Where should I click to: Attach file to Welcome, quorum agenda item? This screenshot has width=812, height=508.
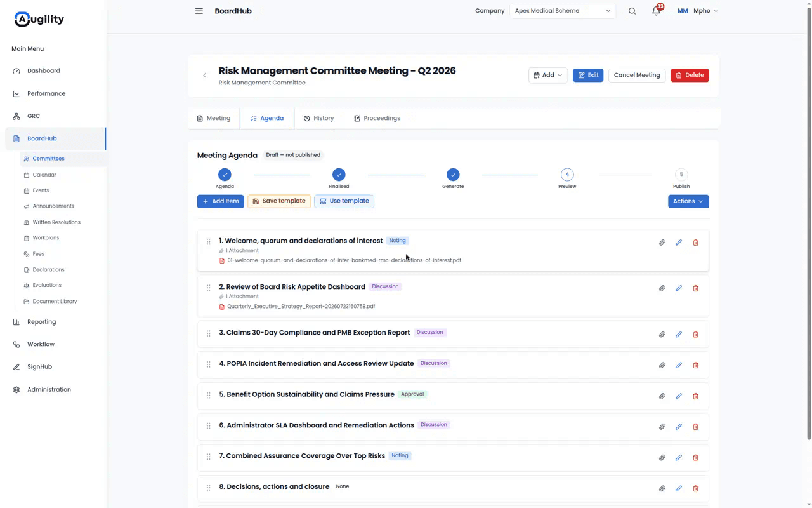[x=662, y=243]
